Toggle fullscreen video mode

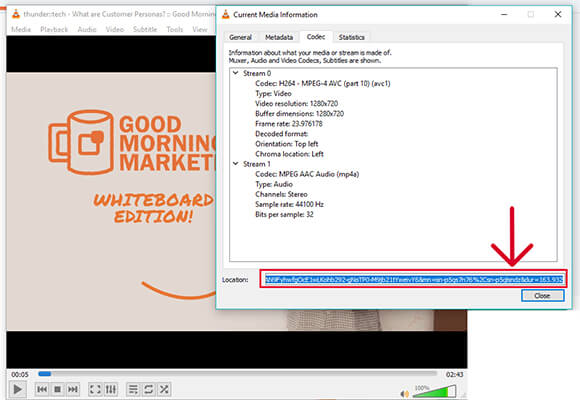click(x=95, y=389)
